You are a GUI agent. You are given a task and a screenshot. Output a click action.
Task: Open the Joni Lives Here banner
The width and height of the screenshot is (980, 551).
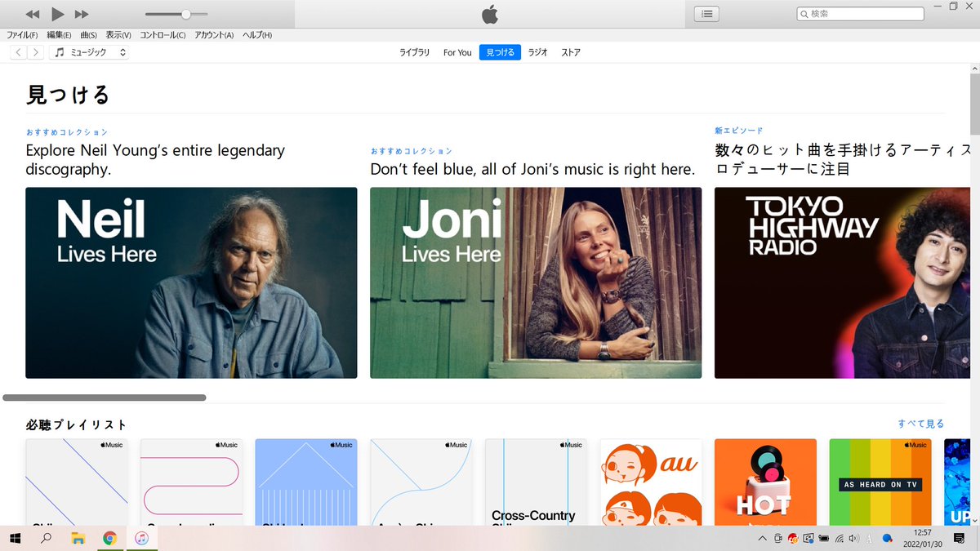point(536,282)
